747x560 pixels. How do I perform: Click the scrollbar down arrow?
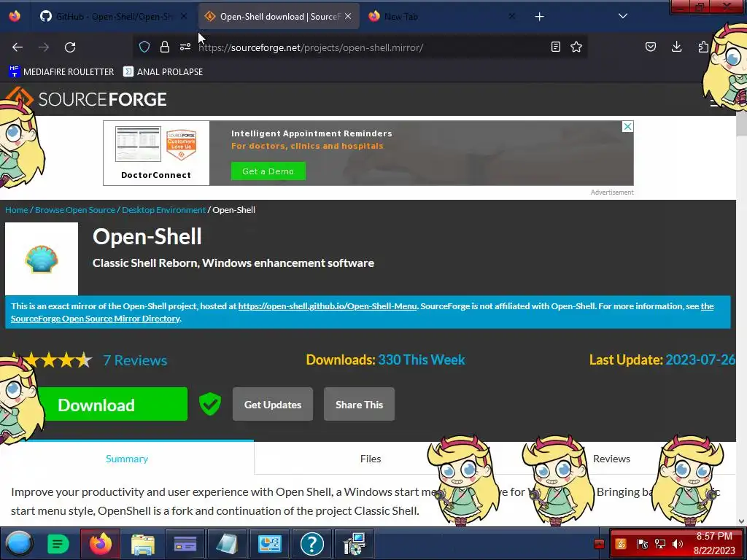pos(741,521)
